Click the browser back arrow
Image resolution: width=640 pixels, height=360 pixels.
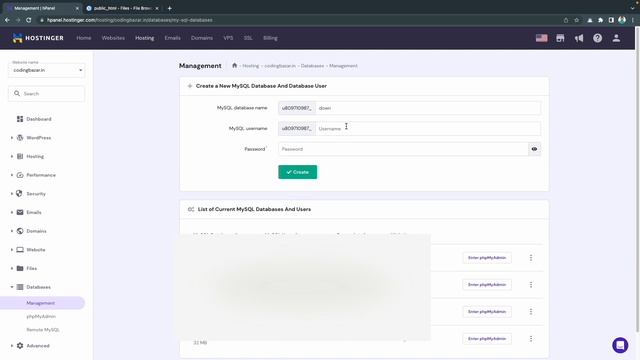tap(7, 20)
